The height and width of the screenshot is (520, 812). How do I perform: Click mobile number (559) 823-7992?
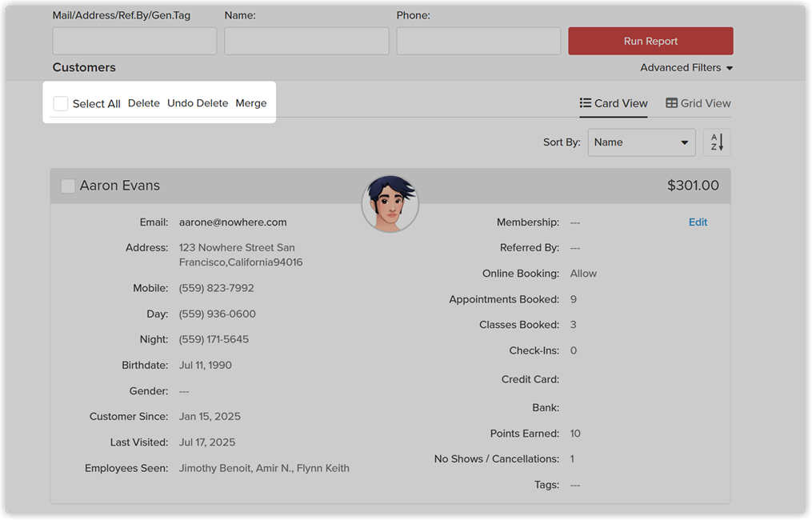[x=217, y=288]
